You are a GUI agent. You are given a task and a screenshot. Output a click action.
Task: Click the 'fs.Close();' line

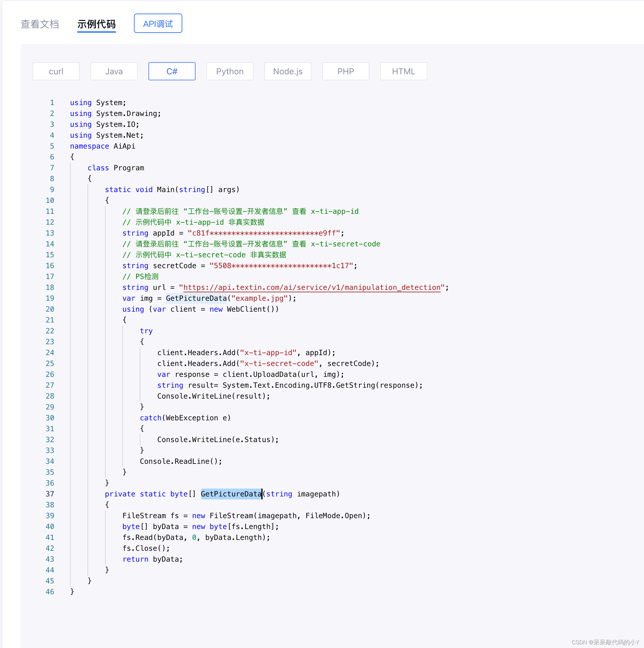point(146,548)
